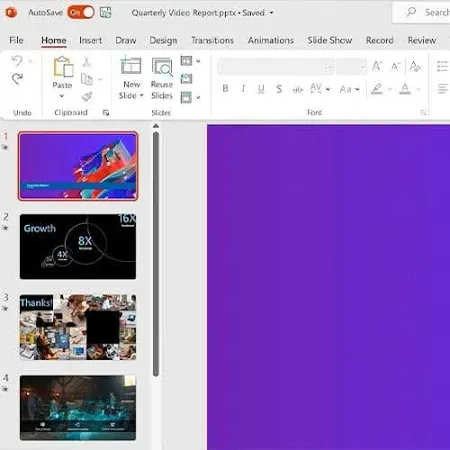
Task: Pick the red Font Color button
Action: [405, 89]
